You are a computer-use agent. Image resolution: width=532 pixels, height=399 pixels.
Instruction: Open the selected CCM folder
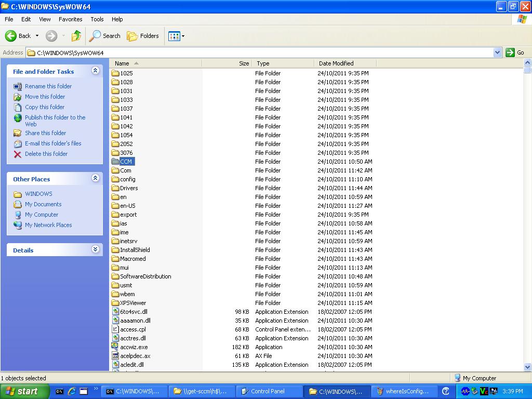(x=126, y=161)
